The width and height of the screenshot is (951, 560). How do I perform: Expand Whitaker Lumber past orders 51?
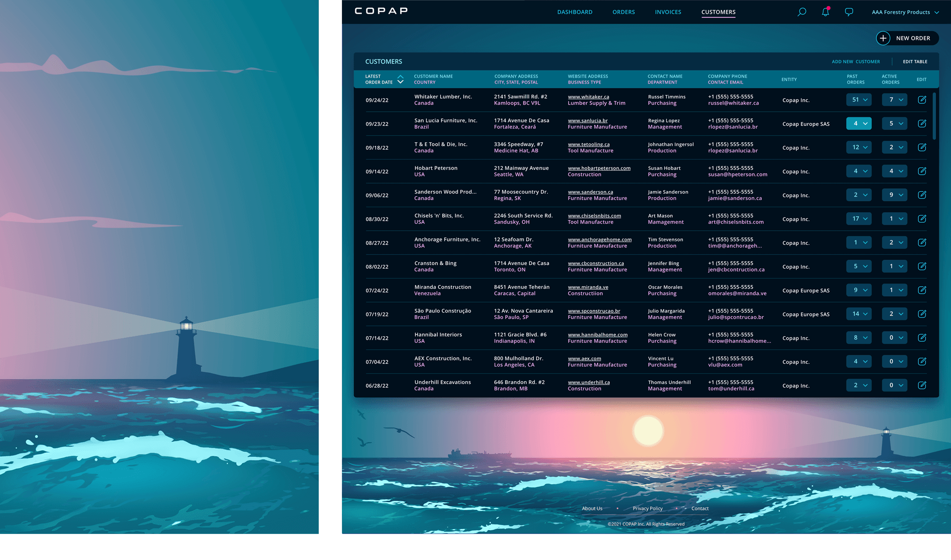(859, 100)
